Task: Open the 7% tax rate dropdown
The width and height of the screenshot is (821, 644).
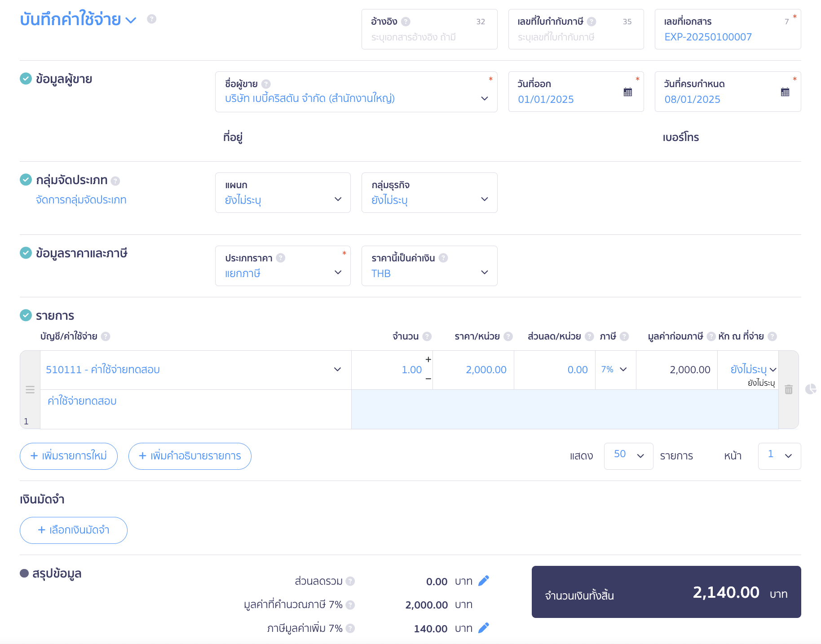Action: click(x=614, y=369)
